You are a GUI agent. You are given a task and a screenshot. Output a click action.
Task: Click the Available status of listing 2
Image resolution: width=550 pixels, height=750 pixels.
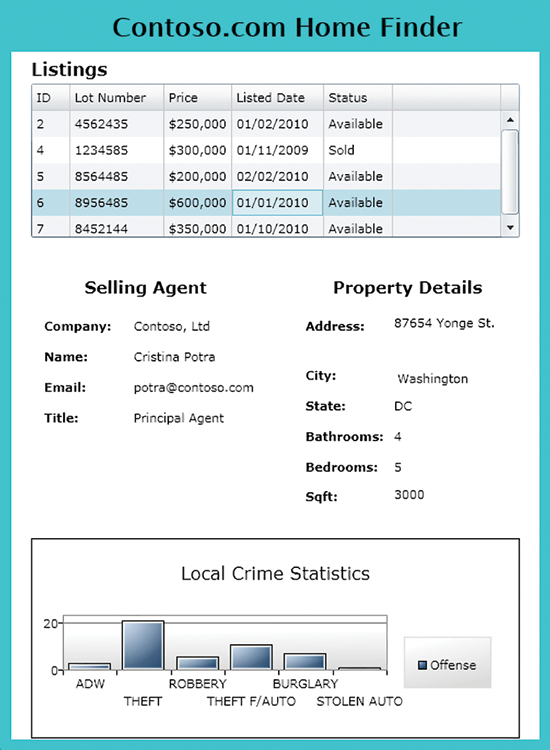pyautogui.click(x=358, y=124)
